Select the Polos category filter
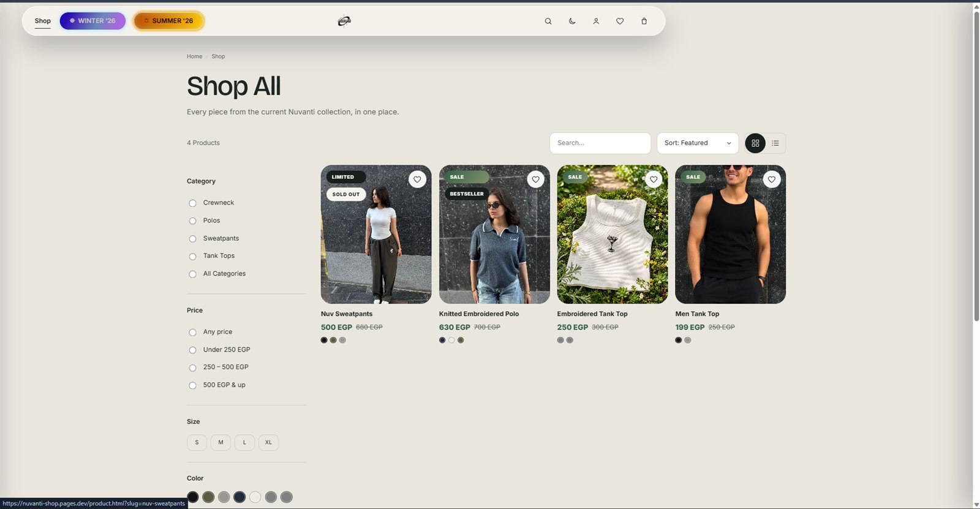The image size is (980, 509). click(x=192, y=221)
